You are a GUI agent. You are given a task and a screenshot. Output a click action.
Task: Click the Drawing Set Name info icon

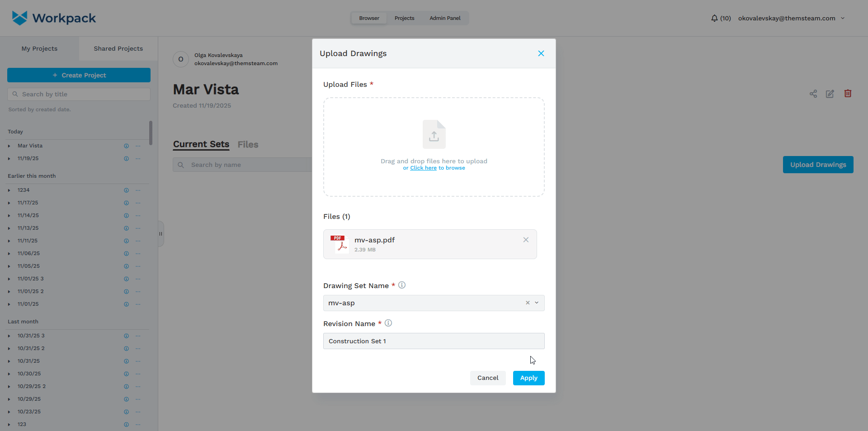[x=401, y=285]
